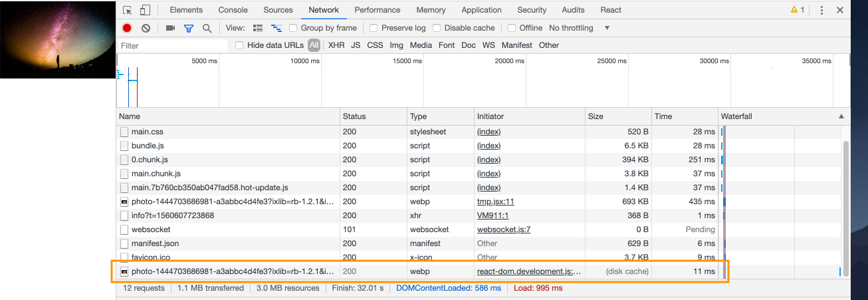Open the Sources tab
Viewport: 868px width, 300px height.
point(278,10)
